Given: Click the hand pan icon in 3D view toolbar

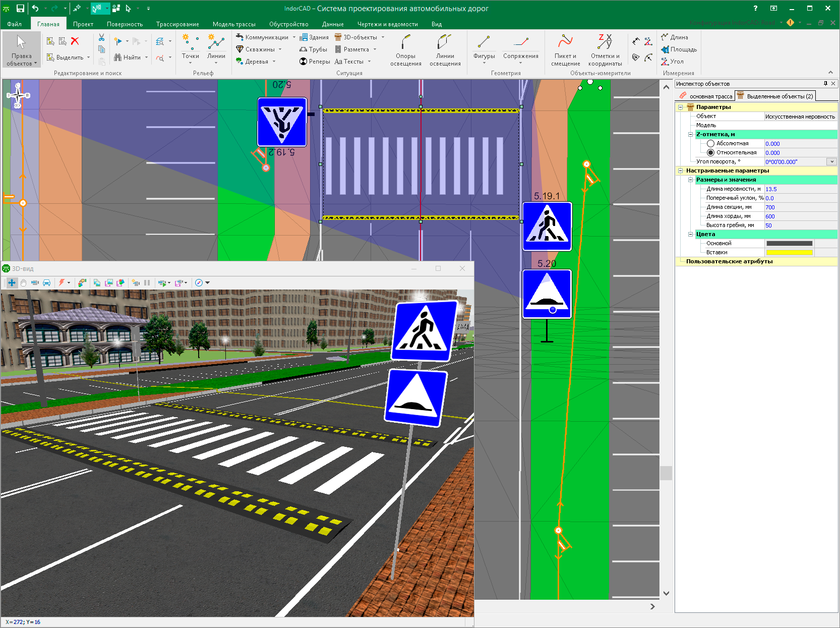Looking at the screenshot, I should 23,283.
